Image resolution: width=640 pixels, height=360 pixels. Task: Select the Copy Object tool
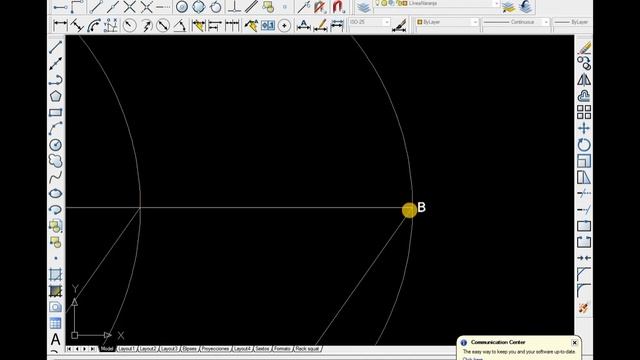coord(584,63)
